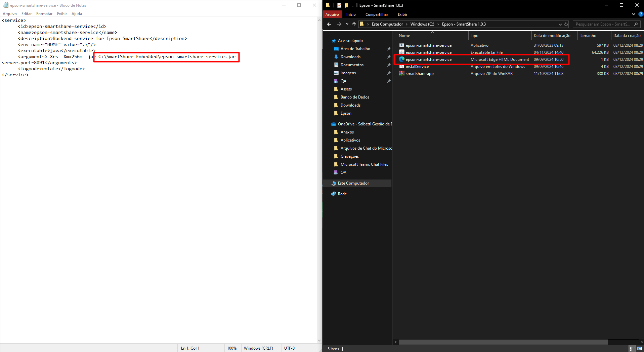Screen dimensions: 644x352
Task: Open Arquivos de Chat folder
Action: (366, 148)
